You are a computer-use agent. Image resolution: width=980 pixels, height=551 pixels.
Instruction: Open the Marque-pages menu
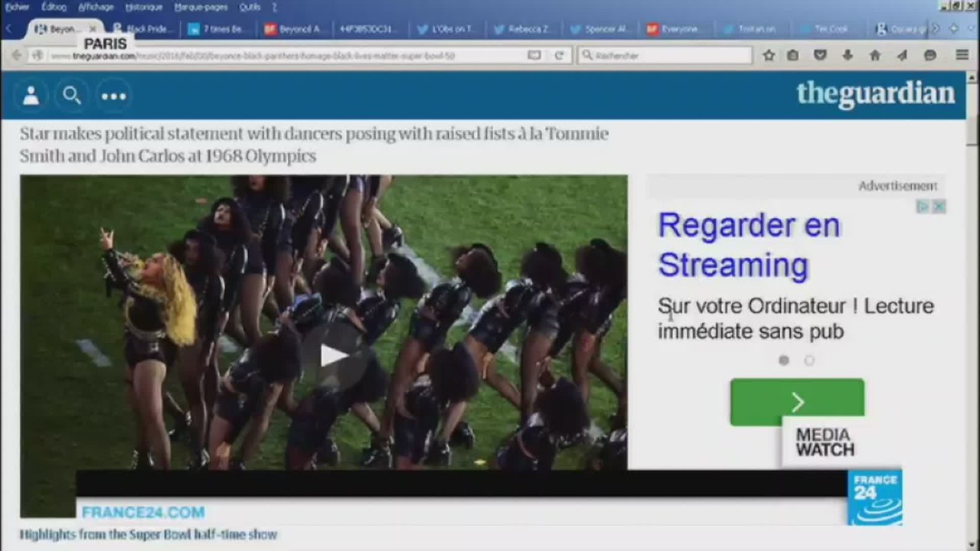pos(200,7)
